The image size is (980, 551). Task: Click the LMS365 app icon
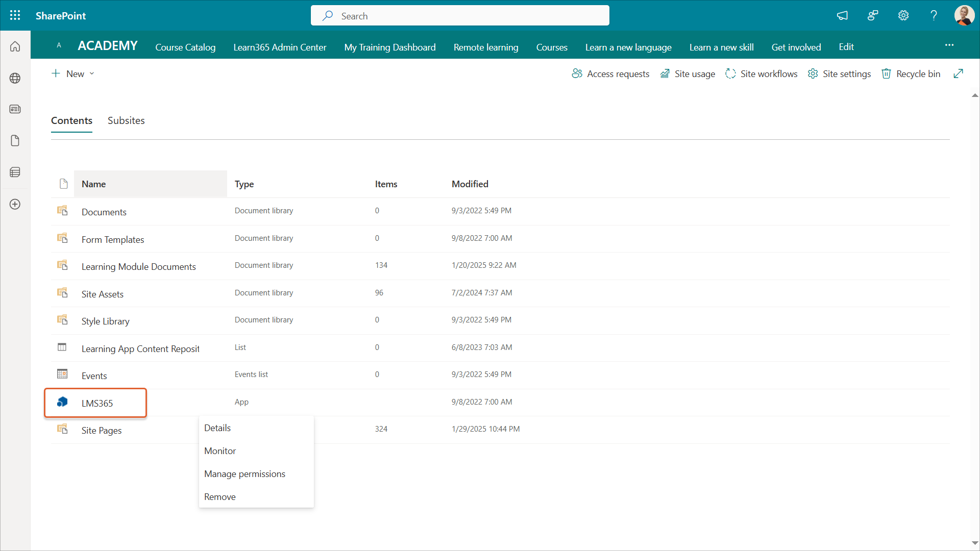click(x=62, y=402)
